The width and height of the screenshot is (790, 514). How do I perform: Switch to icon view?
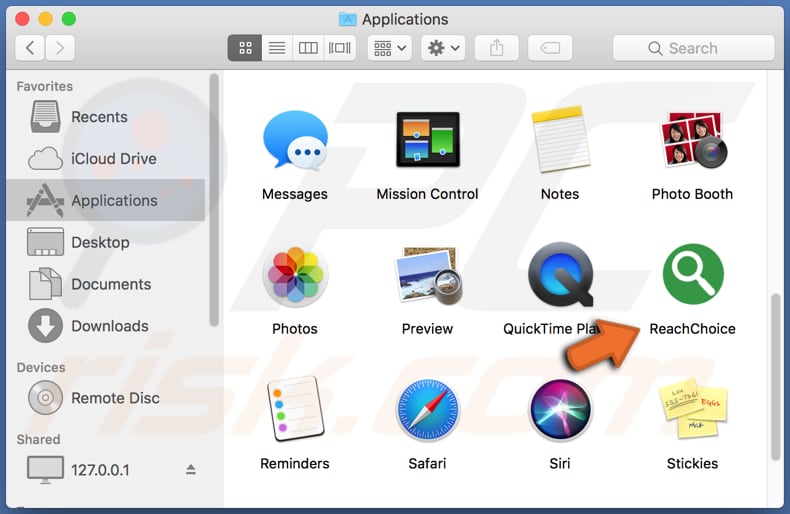tap(245, 48)
